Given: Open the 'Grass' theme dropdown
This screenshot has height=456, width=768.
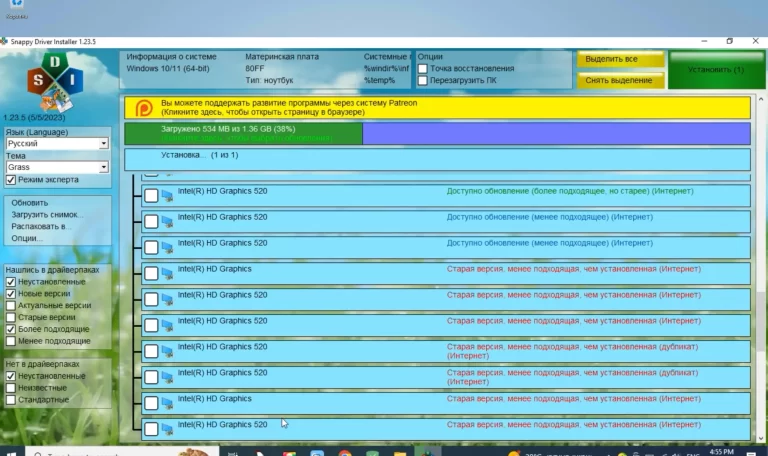Looking at the screenshot, I should pos(57,167).
